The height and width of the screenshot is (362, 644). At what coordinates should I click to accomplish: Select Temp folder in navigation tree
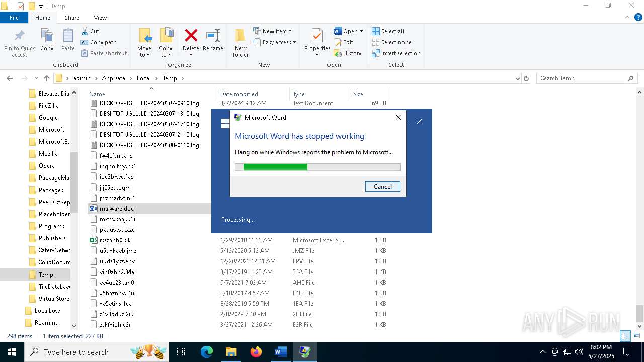point(45,275)
